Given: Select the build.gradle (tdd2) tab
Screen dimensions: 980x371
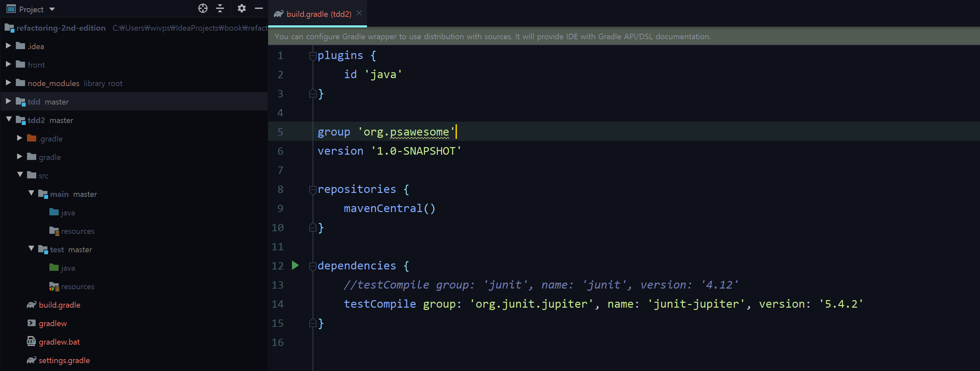Looking at the screenshot, I should pyautogui.click(x=319, y=14).
